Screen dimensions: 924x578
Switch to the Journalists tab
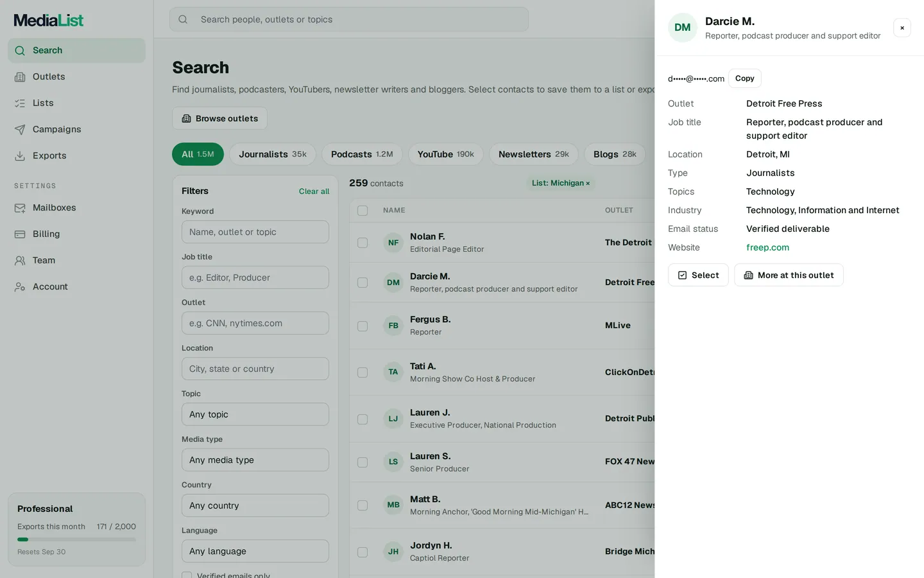[273, 154]
